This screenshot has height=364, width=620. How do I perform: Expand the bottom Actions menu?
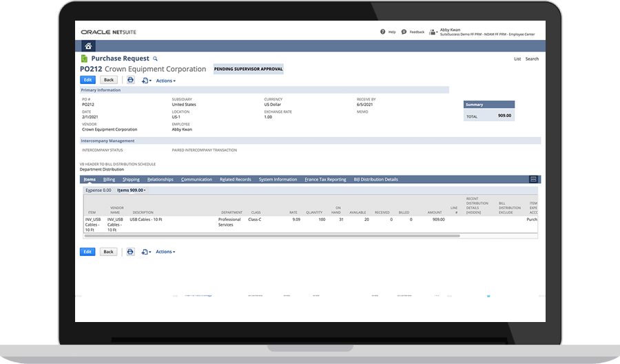click(x=165, y=252)
